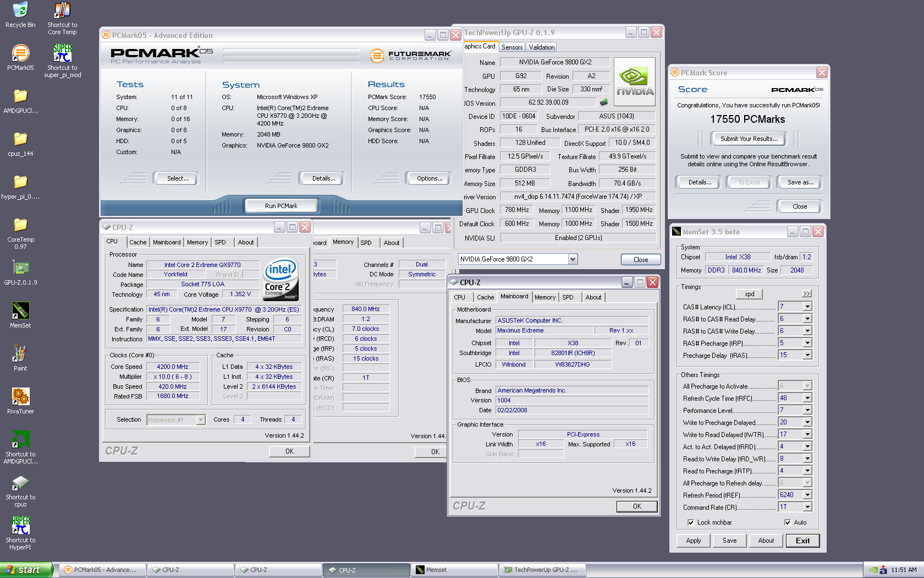Image resolution: width=924 pixels, height=578 pixels.
Task: Open RAS# Precharge (tRP) dropdown
Action: (807, 343)
